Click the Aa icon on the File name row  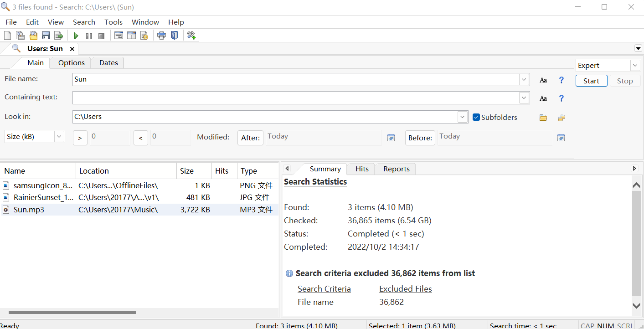click(543, 80)
